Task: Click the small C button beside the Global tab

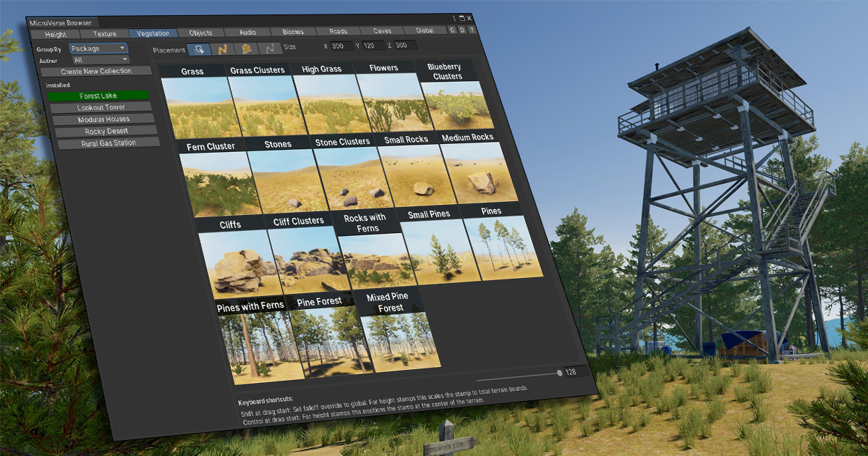Action: pyautogui.click(x=453, y=30)
